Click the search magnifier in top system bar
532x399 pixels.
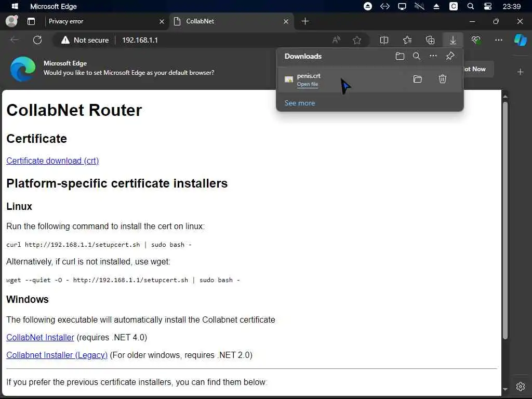coord(471,6)
